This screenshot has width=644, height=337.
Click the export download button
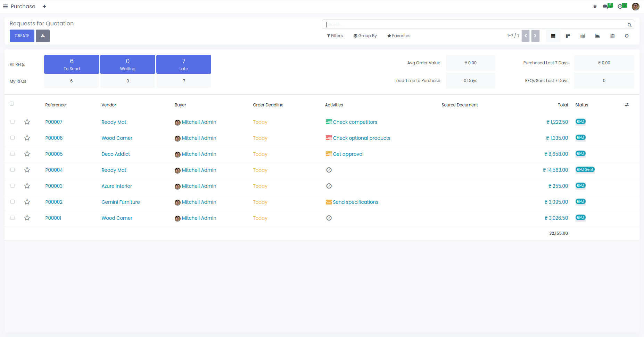(x=43, y=36)
